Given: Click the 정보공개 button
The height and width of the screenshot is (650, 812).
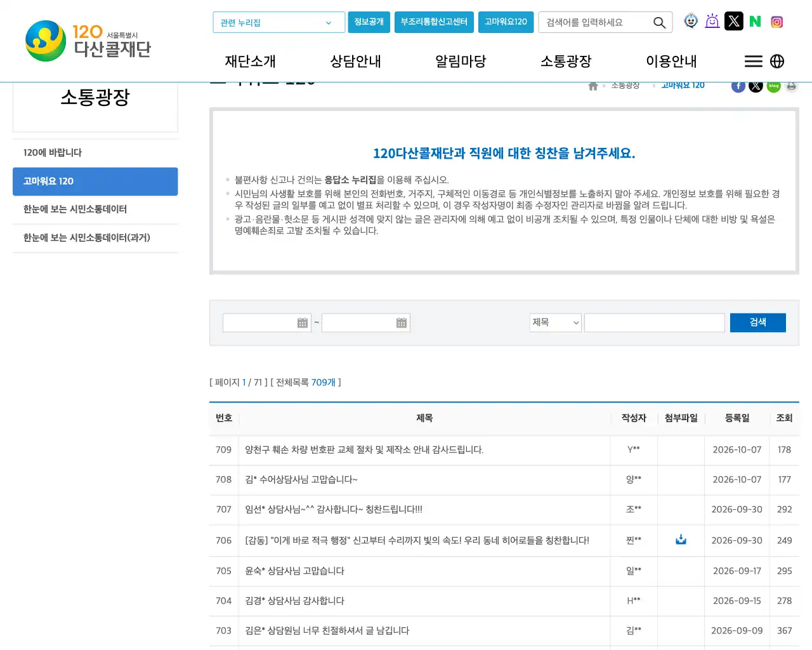Looking at the screenshot, I should coord(369,22).
